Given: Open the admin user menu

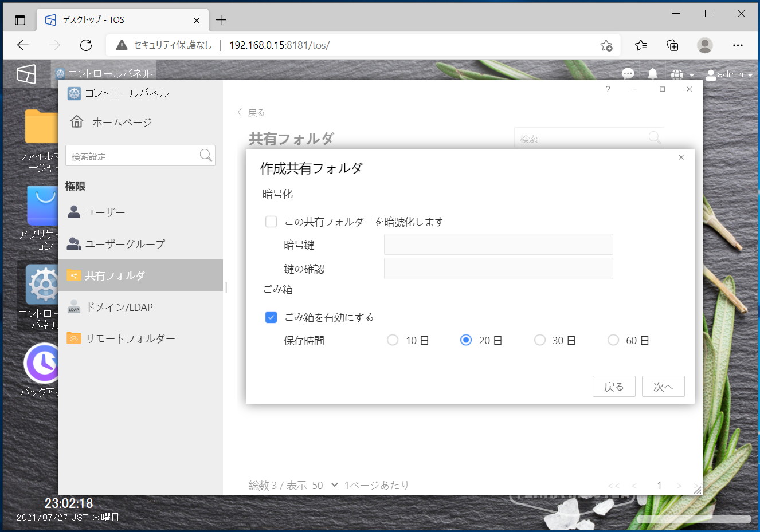Looking at the screenshot, I should 729,74.
